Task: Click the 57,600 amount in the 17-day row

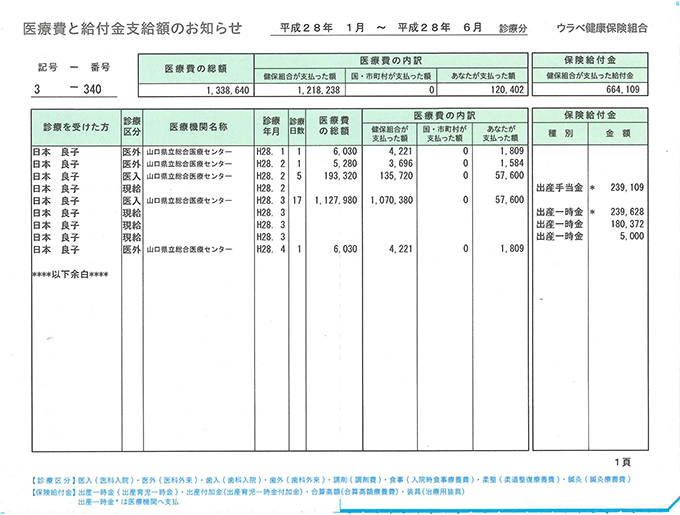Action: [x=510, y=200]
